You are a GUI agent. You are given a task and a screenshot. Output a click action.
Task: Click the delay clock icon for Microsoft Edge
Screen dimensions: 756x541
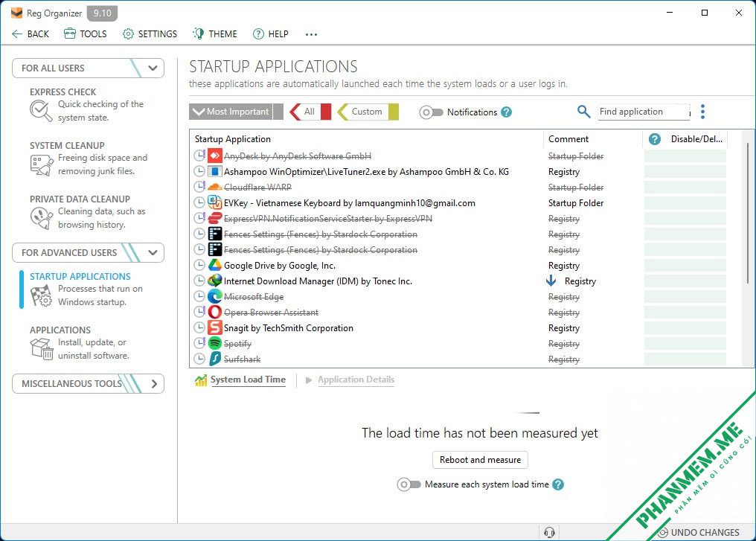[199, 296]
